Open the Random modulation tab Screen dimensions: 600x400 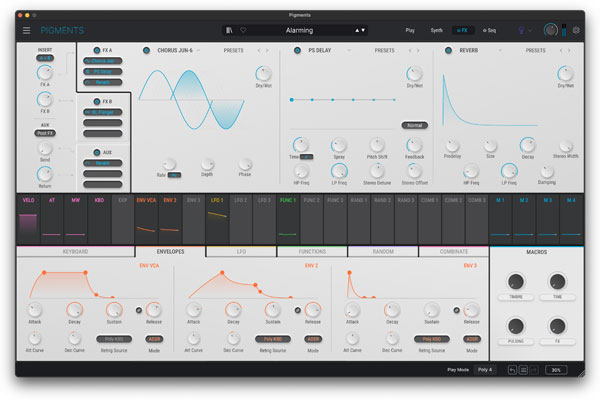tap(383, 251)
